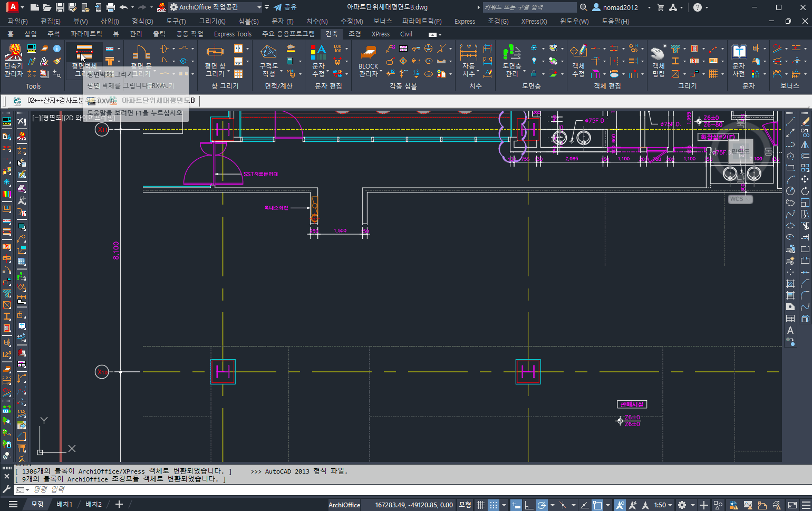Click the 167283.49, -49120.85 coordinates readout
This screenshot has height=511, width=812.
pyautogui.click(x=414, y=505)
